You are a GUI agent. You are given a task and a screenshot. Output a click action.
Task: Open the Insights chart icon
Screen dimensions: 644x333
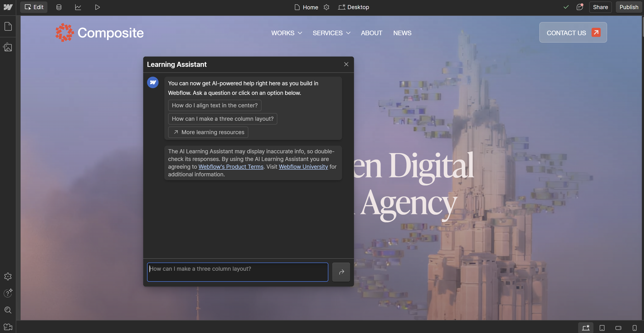[78, 7]
